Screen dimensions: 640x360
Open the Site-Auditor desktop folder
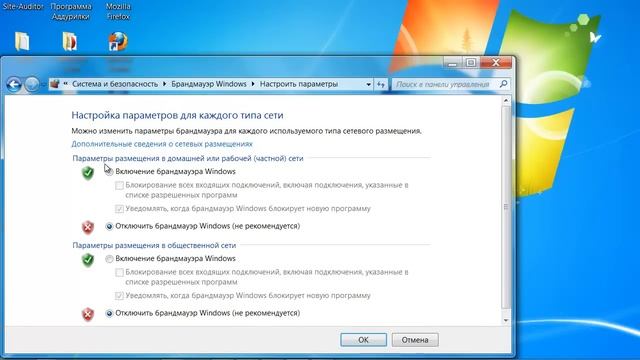point(22,42)
